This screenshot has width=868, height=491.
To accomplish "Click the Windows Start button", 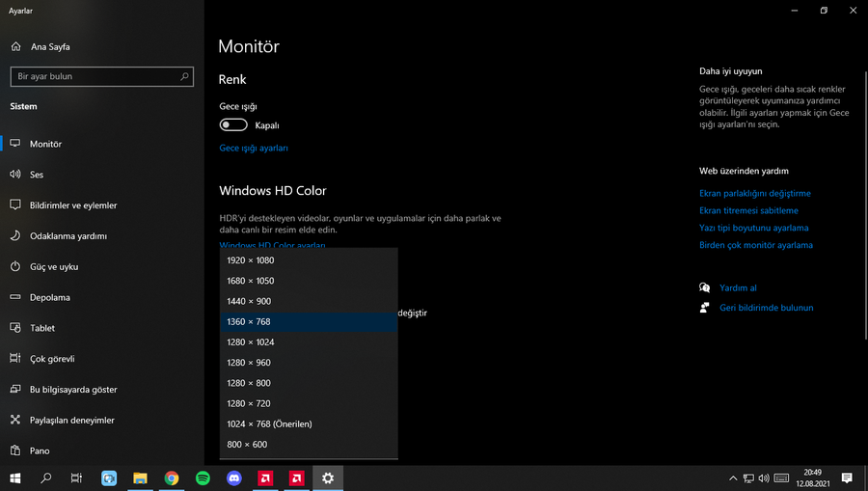I will pyautogui.click(x=15, y=477).
